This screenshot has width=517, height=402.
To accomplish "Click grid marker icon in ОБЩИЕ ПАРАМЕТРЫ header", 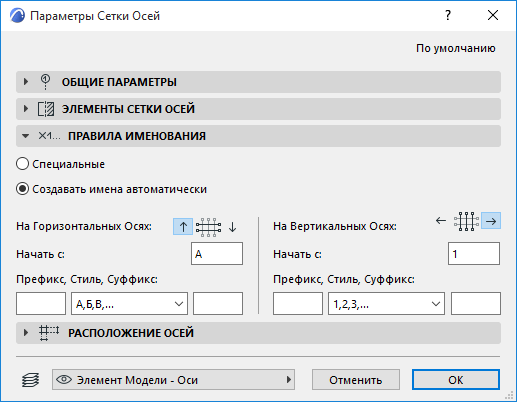I will 45,82.
